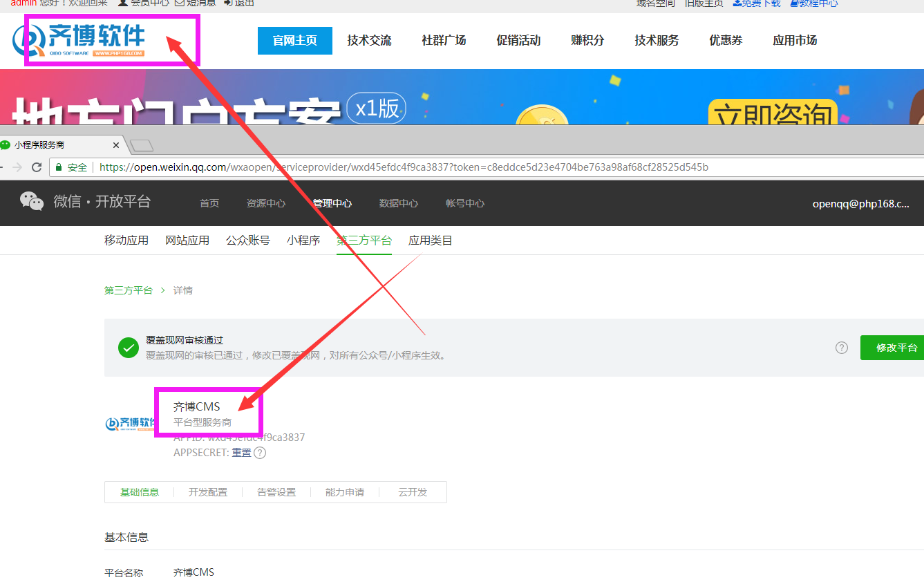Close the 小程序服务商 browser tab
This screenshot has height=582, width=924.
click(116, 145)
